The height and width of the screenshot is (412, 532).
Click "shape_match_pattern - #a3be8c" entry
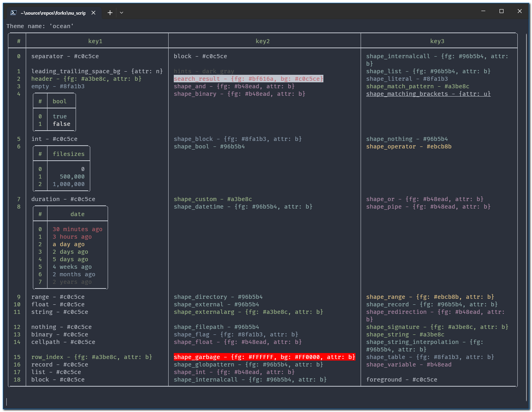[x=418, y=86]
